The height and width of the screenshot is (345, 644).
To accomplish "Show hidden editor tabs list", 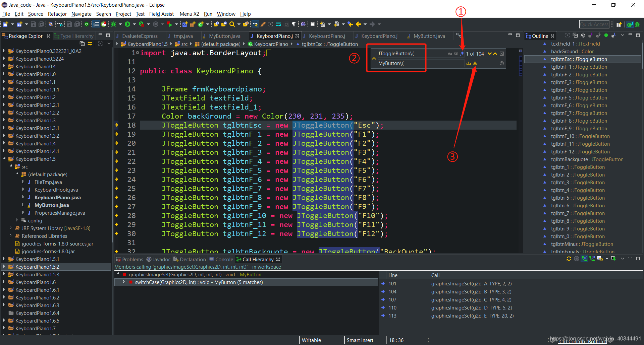I will click(458, 35).
